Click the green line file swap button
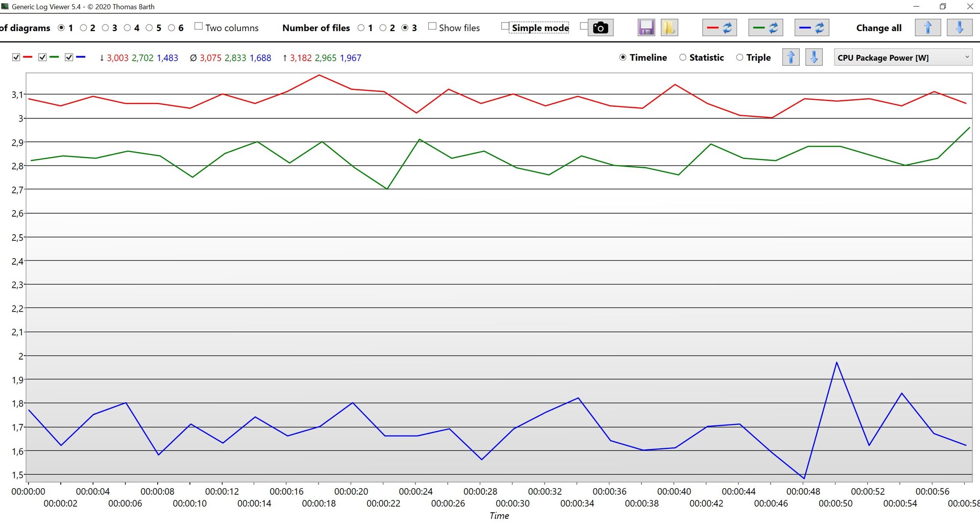The height and width of the screenshot is (530, 980). pyautogui.click(x=765, y=28)
